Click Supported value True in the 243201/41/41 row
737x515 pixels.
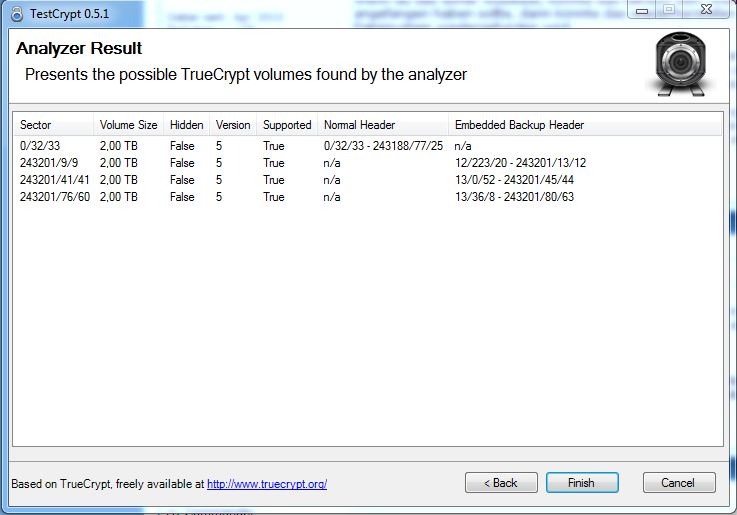tap(274, 180)
